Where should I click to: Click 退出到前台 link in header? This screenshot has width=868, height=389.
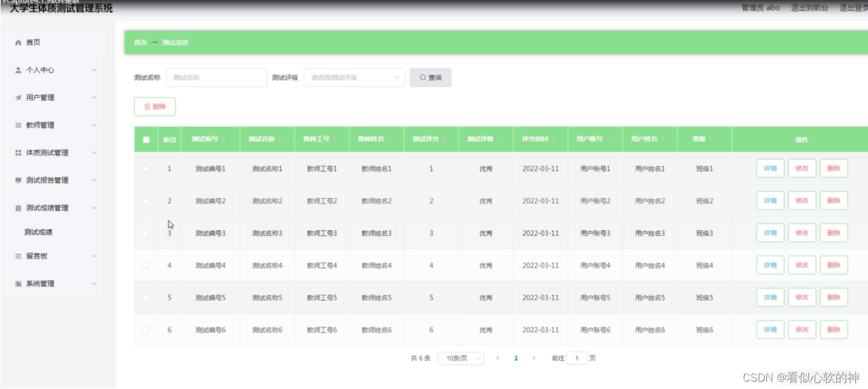click(x=810, y=8)
